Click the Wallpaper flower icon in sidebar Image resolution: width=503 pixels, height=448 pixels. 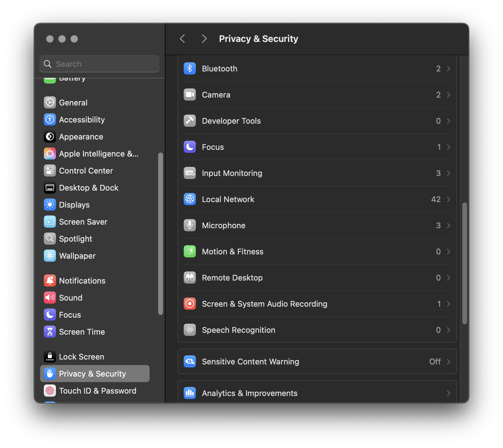pyautogui.click(x=50, y=256)
